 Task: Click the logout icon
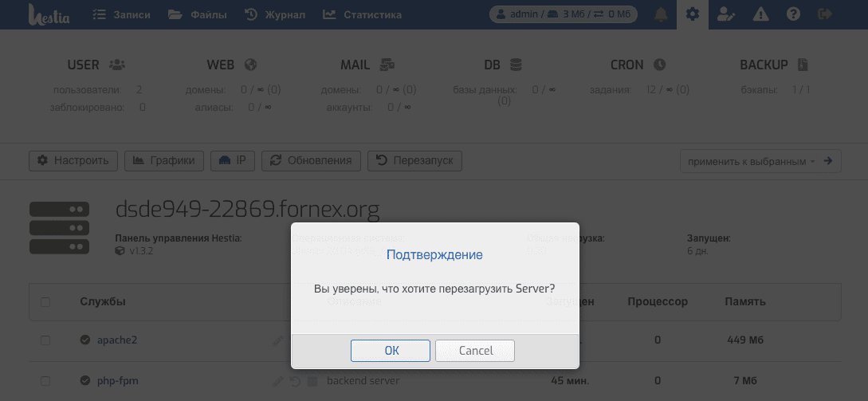tap(826, 15)
